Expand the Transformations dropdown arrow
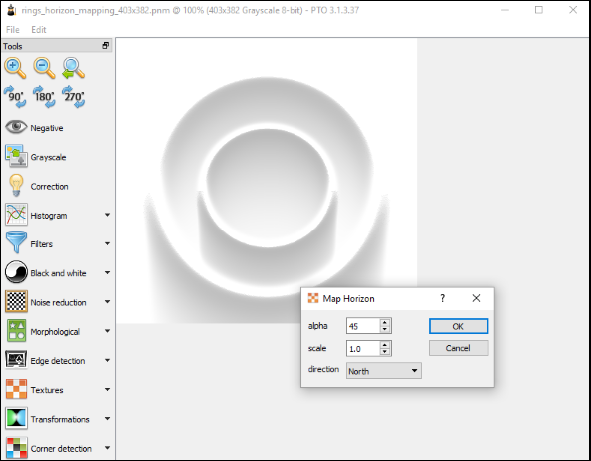Screen dimensions: 591x461 [x=107, y=418]
